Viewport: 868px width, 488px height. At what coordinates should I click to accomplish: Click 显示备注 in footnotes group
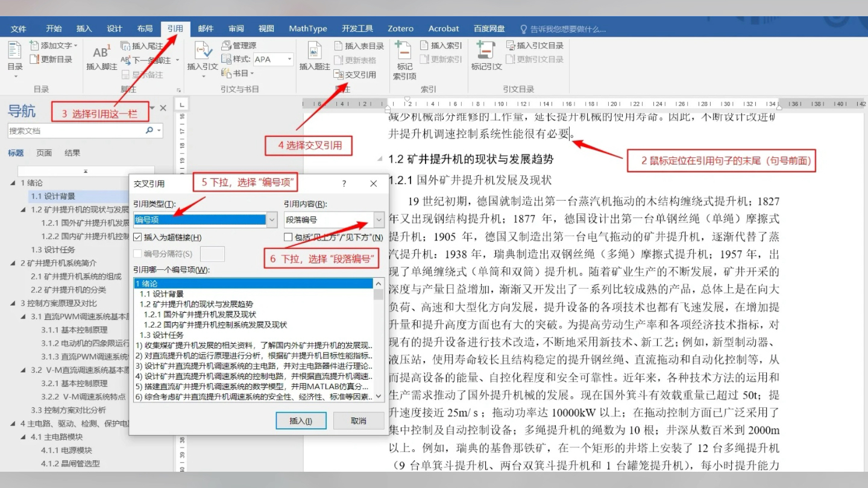click(142, 75)
